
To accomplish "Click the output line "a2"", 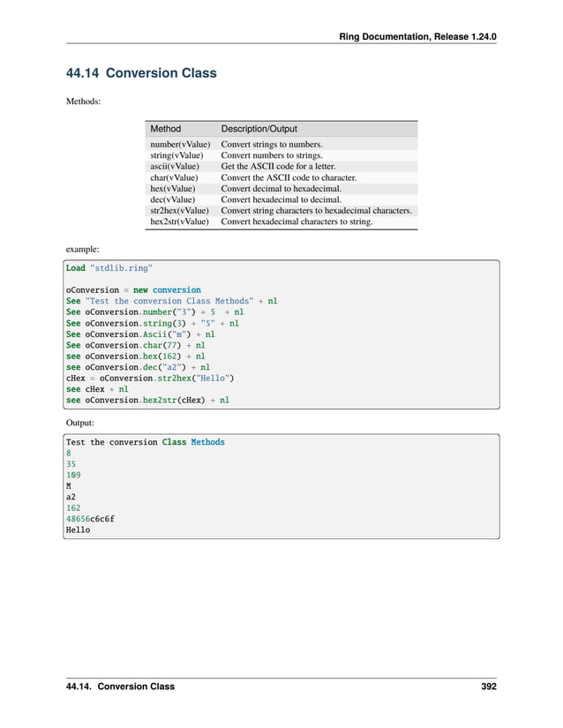I will (x=71, y=497).
